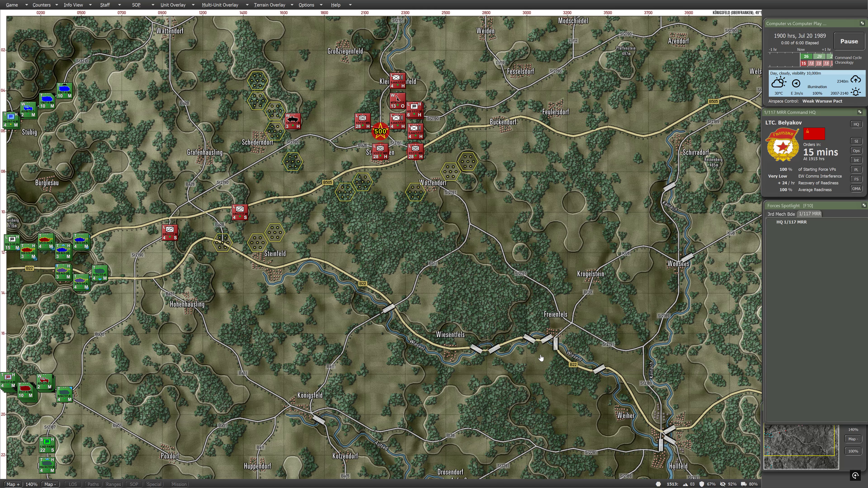Switch to the 1/117 MRR tab
This screenshot has width=868, height=488.
tap(810, 213)
